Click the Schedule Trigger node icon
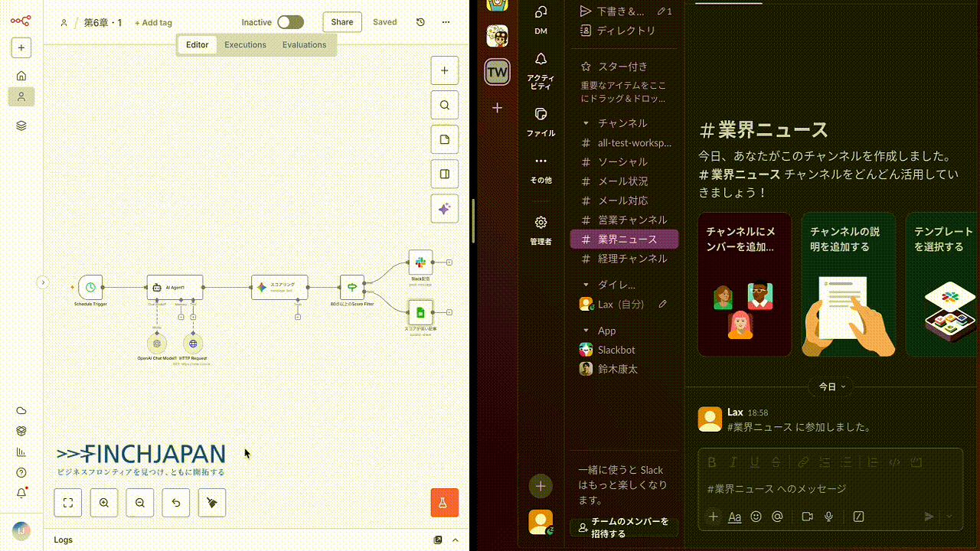Screen dimensions: 980x551 point(90,287)
